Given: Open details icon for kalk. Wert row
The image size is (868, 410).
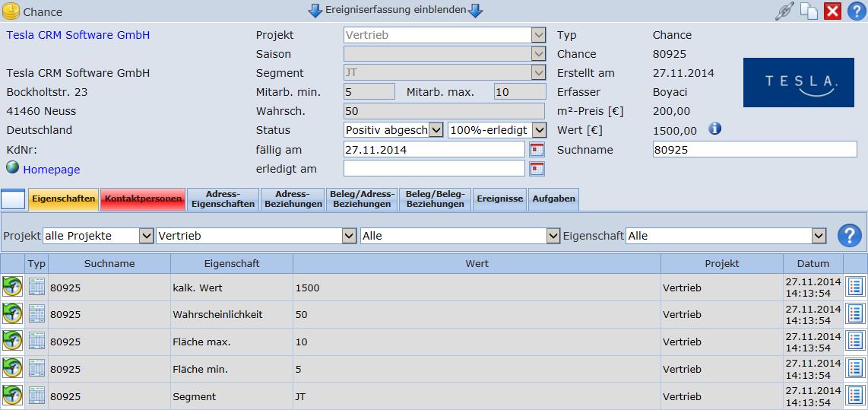Looking at the screenshot, I should 855,287.
